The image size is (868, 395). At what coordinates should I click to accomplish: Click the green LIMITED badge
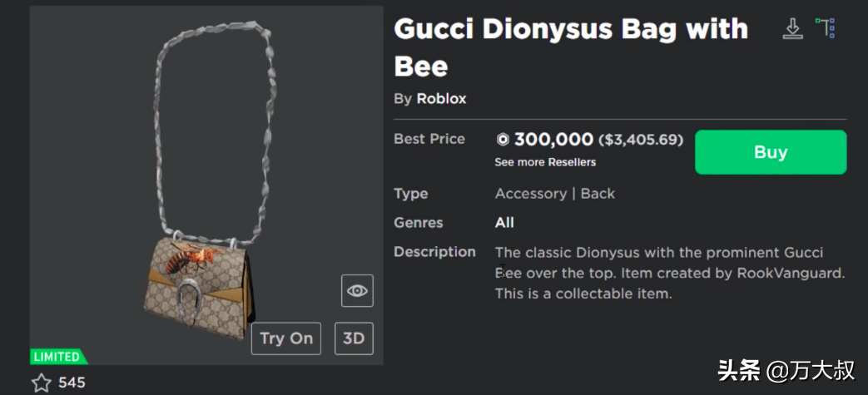pyautogui.click(x=57, y=357)
